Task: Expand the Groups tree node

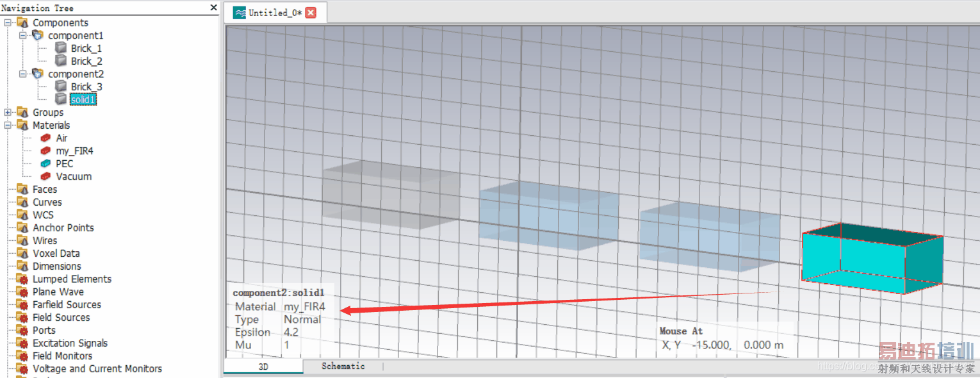Action: click(8, 112)
